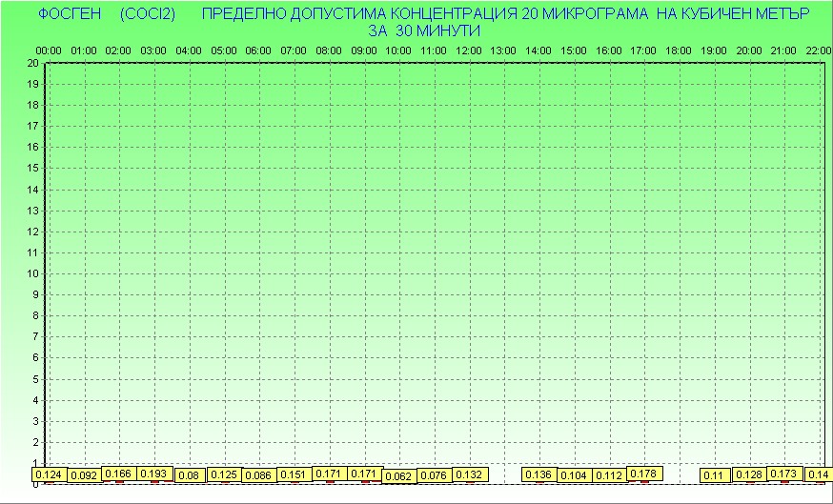Select the 0.166 data label
Screen dimensions: 833x504
point(118,474)
